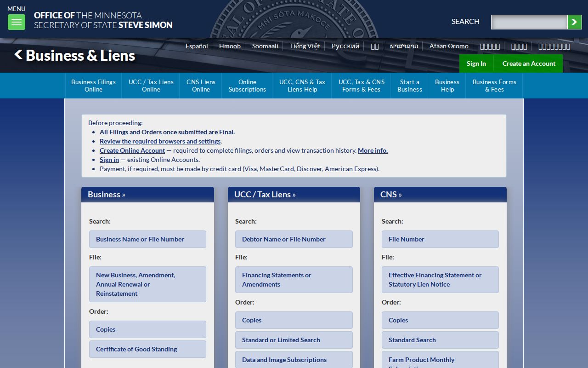The height and width of the screenshot is (368, 588).
Task: File Financing Statements or Amendments
Action: [294, 280]
